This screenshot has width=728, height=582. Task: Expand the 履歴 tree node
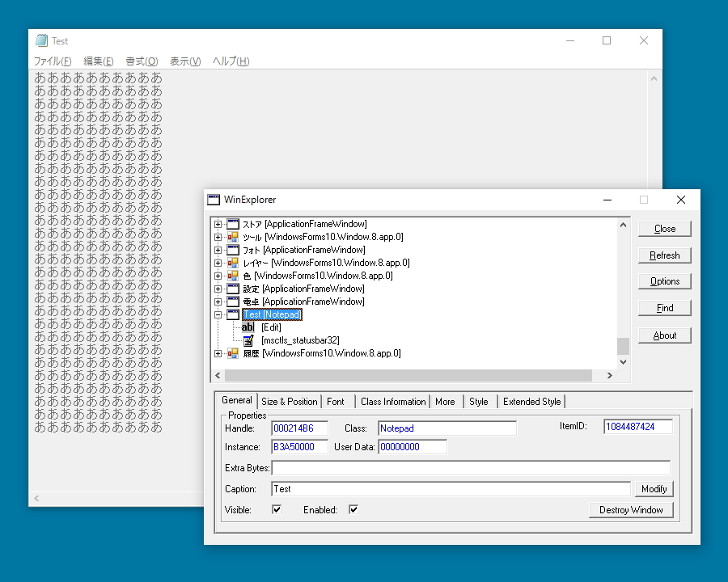(218, 354)
